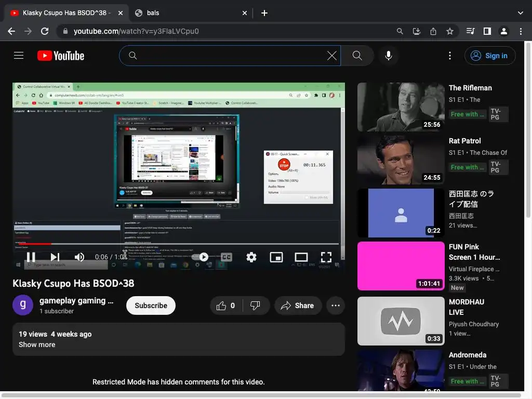Open the Chrome three-dot menu
The height and width of the screenshot is (399, 532).
click(521, 31)
